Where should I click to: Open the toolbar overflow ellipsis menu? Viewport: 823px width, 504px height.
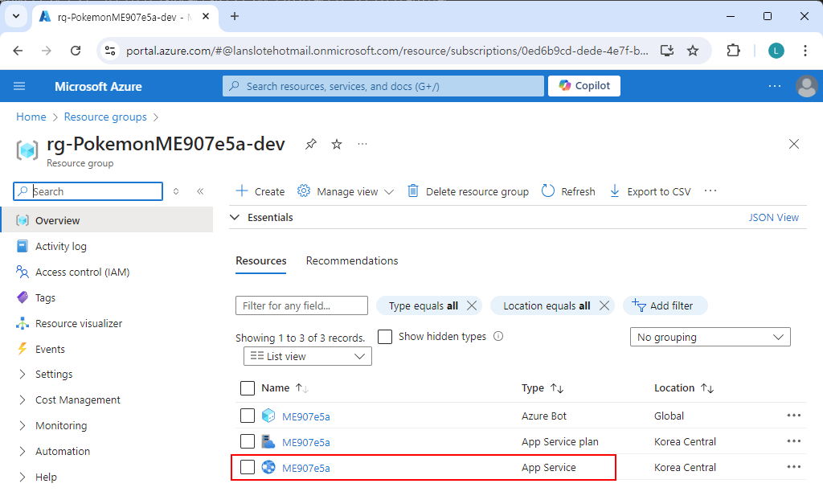pyautogui.click(x=710, y=191)
